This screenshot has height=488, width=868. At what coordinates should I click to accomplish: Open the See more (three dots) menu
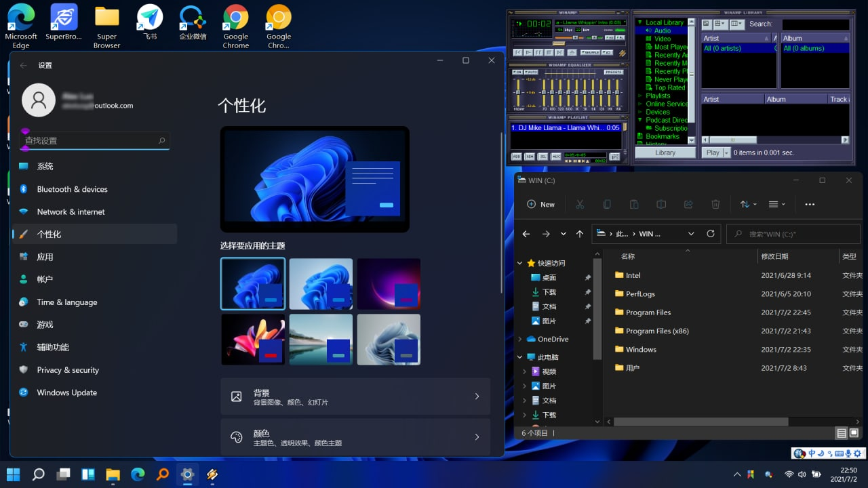pyautogui.click(x=809, y=204)
